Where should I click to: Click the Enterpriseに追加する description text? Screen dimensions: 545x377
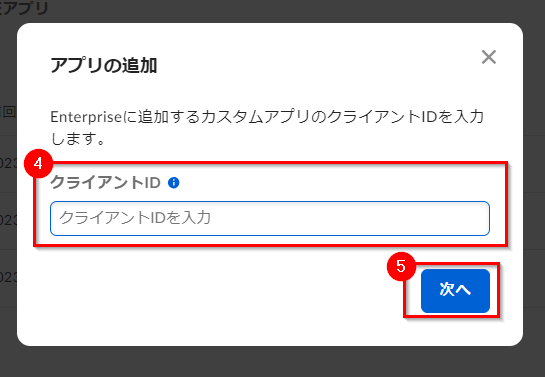(x=267, y=128)
